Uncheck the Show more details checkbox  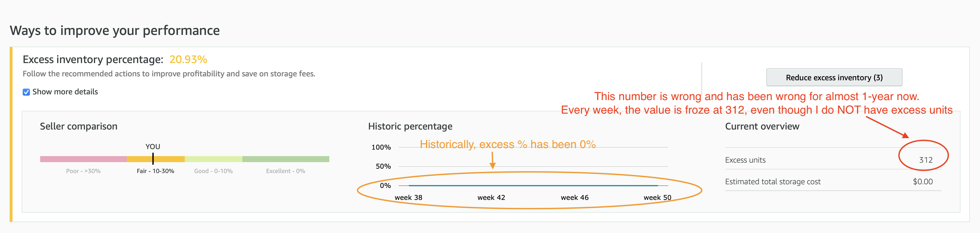tap(26, 92)
